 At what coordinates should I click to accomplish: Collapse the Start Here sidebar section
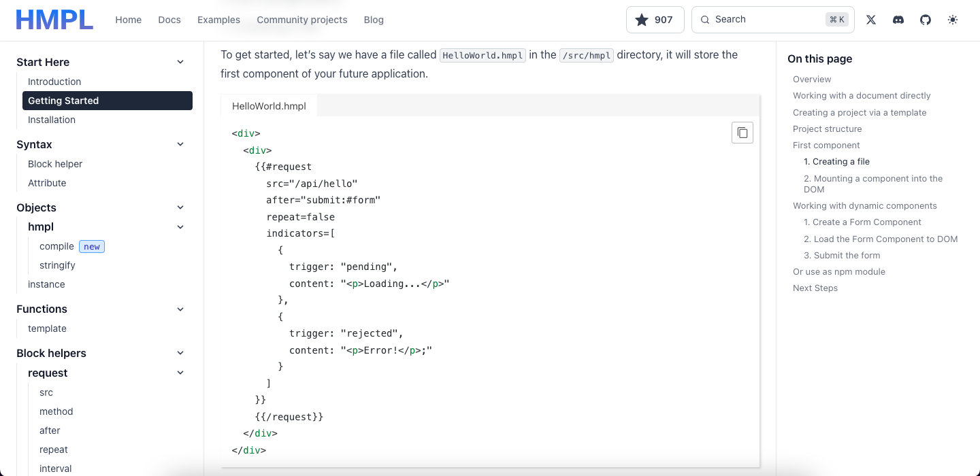(180, 62)
